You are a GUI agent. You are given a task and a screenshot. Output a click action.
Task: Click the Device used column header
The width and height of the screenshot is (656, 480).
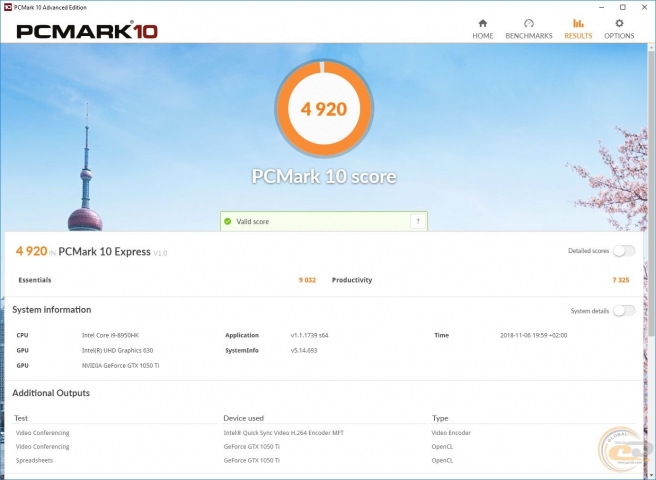pos(243,418)
